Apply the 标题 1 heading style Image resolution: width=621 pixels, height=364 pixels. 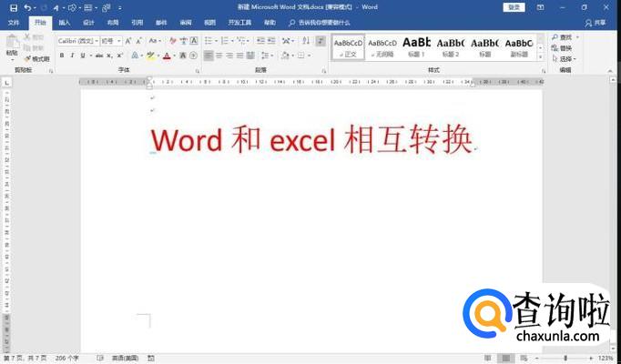click(416, 46)
